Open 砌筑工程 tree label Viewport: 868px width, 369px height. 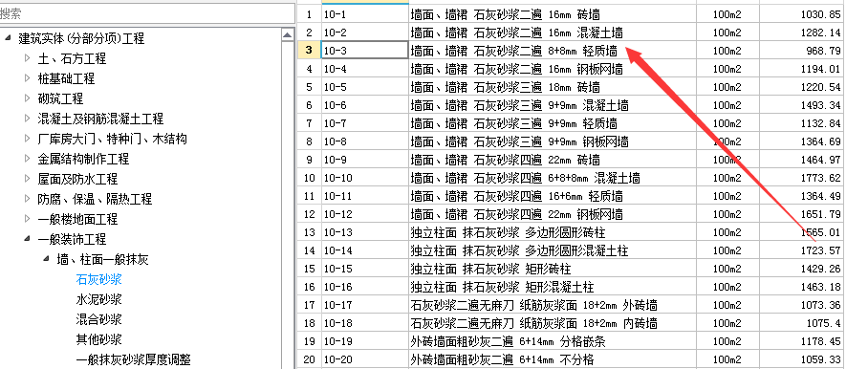coord(60,98)
